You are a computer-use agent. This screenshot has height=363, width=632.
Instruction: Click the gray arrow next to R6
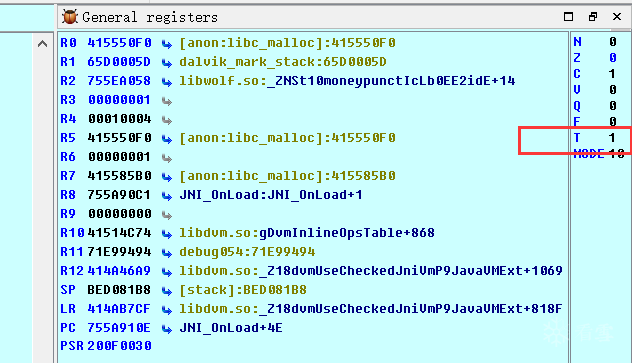click(x=166, y=158)
